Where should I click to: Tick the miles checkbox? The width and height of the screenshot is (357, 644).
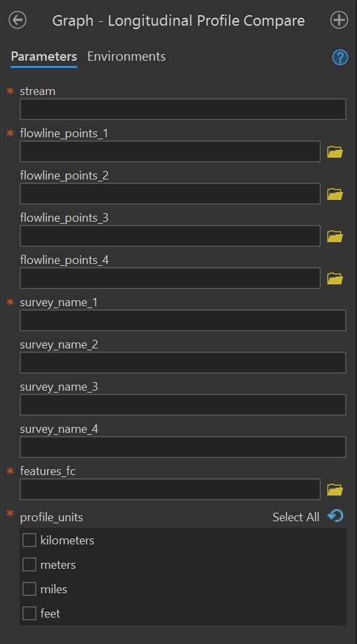tap(29, 589)
